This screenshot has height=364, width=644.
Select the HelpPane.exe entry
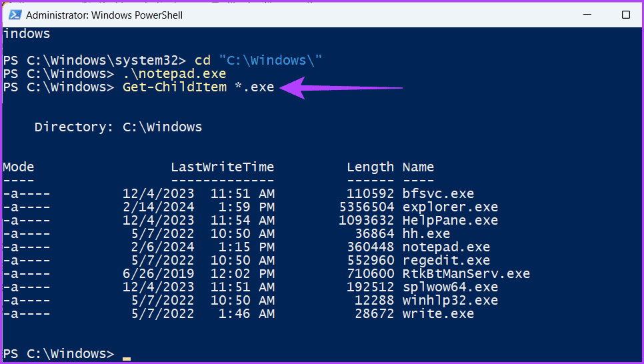point(450,220)
